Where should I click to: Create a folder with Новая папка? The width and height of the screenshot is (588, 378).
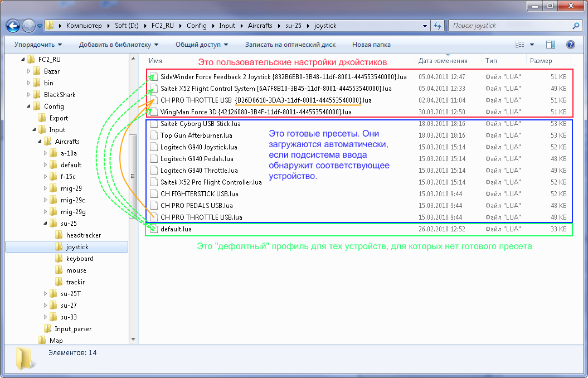tap(371, 45)
